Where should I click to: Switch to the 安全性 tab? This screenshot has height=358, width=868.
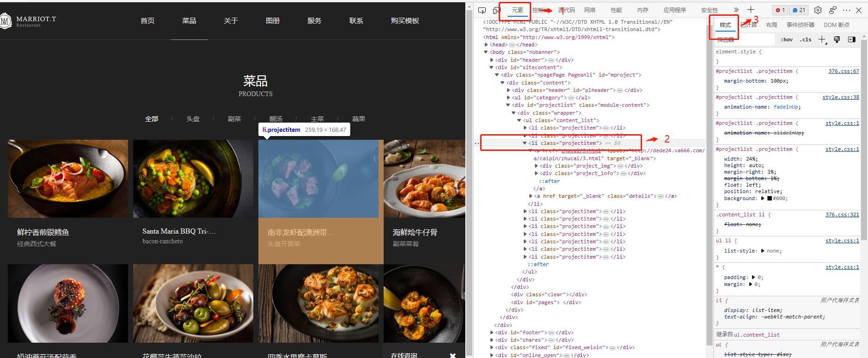point(709,10)
